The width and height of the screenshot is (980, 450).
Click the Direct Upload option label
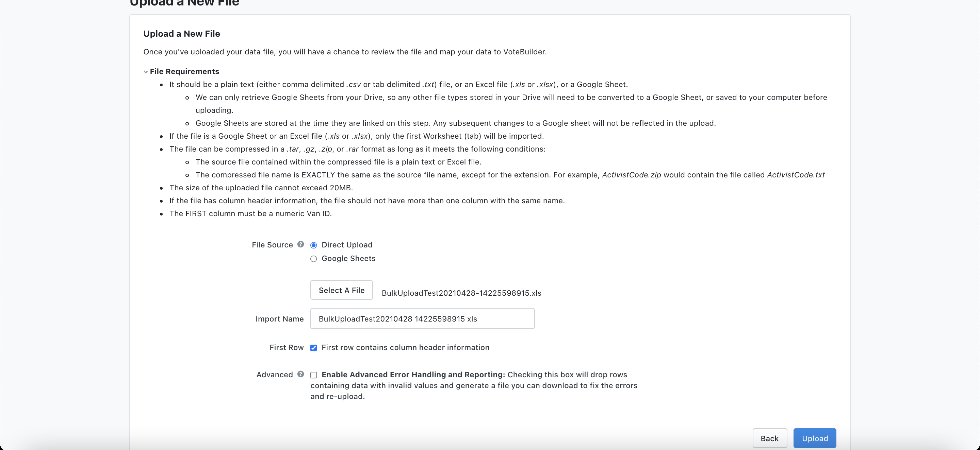pyautogui.click(x=347, y=245)
